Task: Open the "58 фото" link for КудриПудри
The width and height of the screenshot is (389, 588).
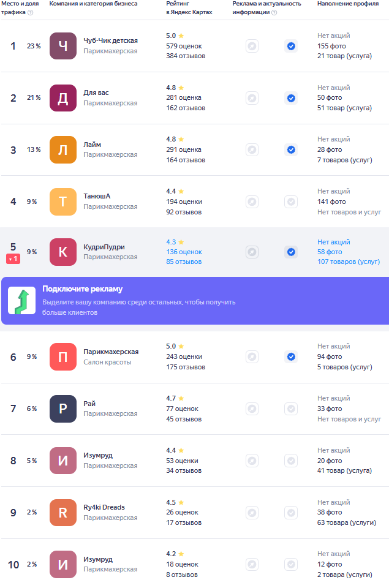Action: point(330,252)
